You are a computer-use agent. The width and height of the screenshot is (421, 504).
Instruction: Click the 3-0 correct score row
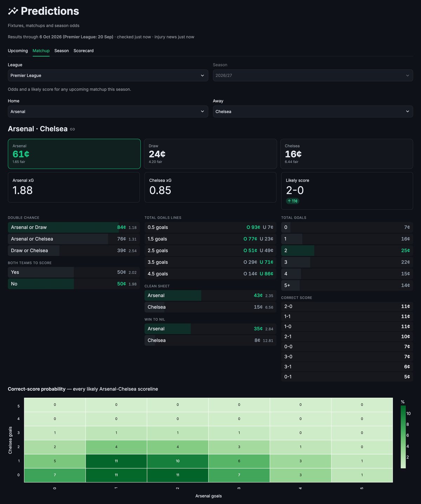tap(347, 357)
